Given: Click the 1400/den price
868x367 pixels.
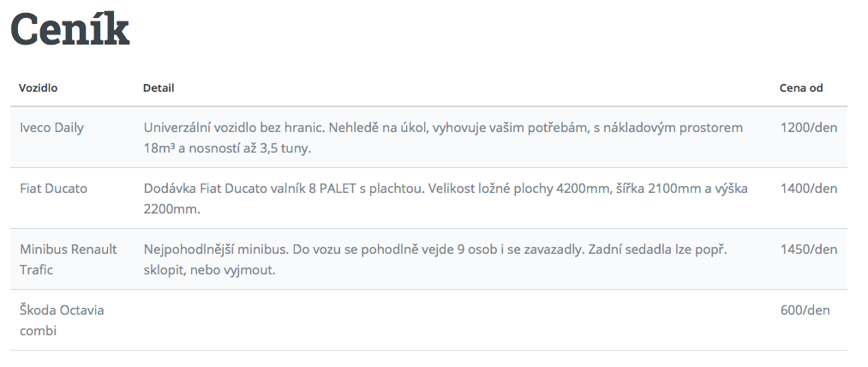Looking at the screenshot, I should tap(809, 189).
